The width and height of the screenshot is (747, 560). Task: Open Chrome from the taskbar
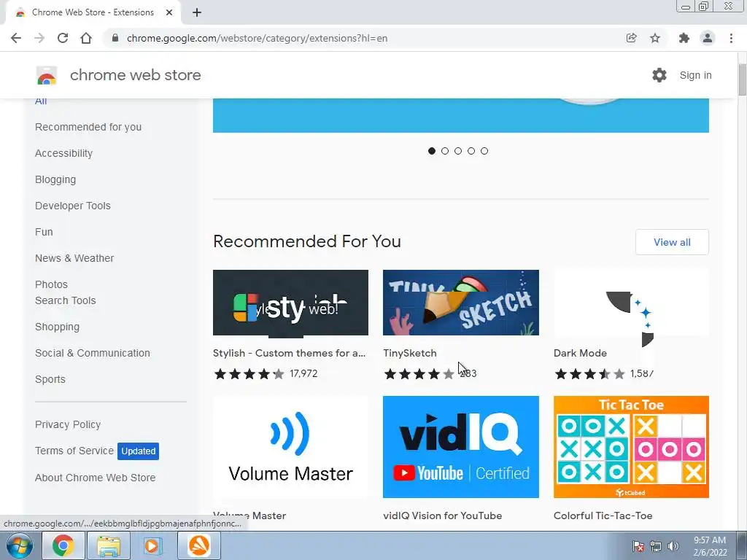[x=63, y=545]
